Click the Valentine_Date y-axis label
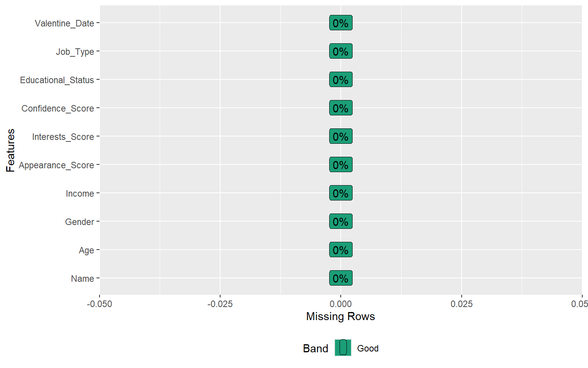Image resolution: width=588 pixels, height=368 pixels. pyautogui.click(x=64, y=23)
